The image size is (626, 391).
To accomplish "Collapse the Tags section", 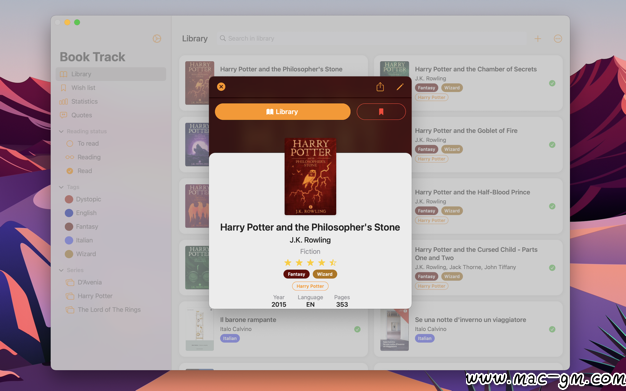I will coord(61,187).
